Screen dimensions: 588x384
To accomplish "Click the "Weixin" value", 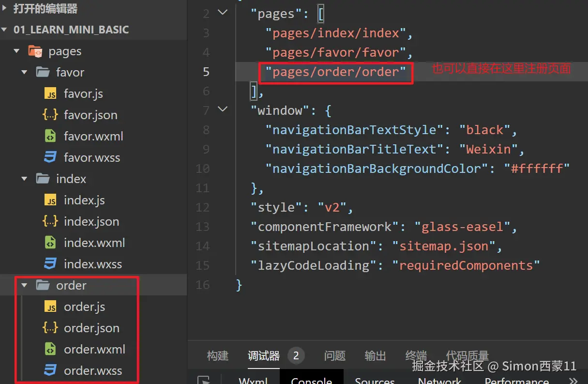I will [x=488, y=149].
